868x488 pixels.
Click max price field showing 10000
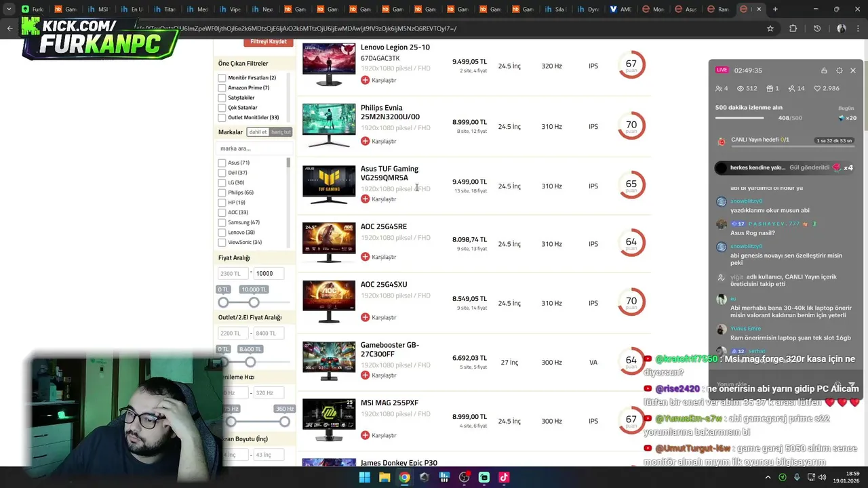click(269, 273)
